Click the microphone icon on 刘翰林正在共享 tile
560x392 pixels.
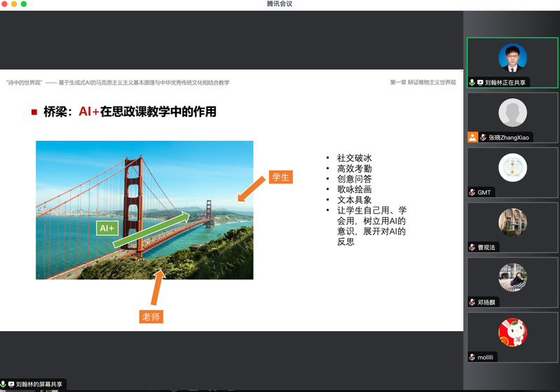click(472, 83)
